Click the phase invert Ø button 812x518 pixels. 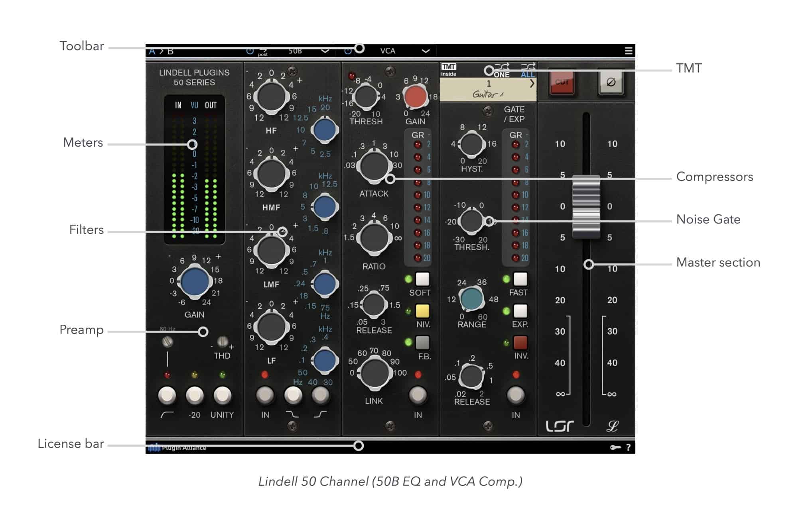click(x=611, y=82)
